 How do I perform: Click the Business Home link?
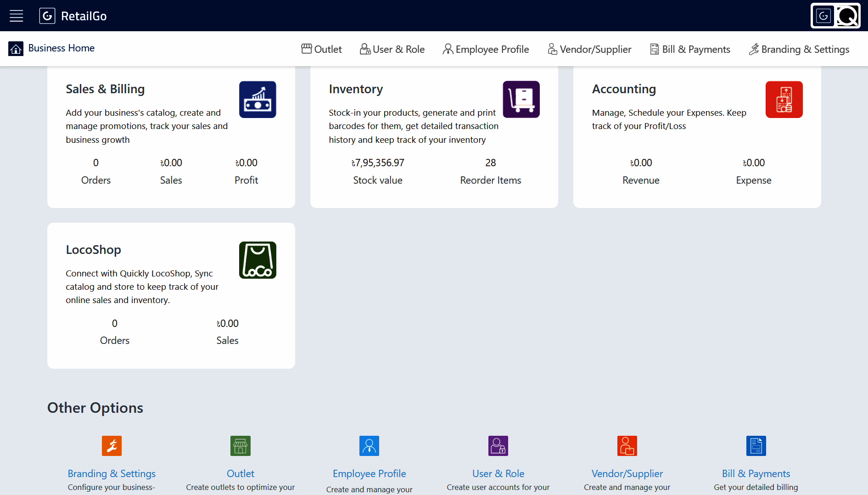62,48
